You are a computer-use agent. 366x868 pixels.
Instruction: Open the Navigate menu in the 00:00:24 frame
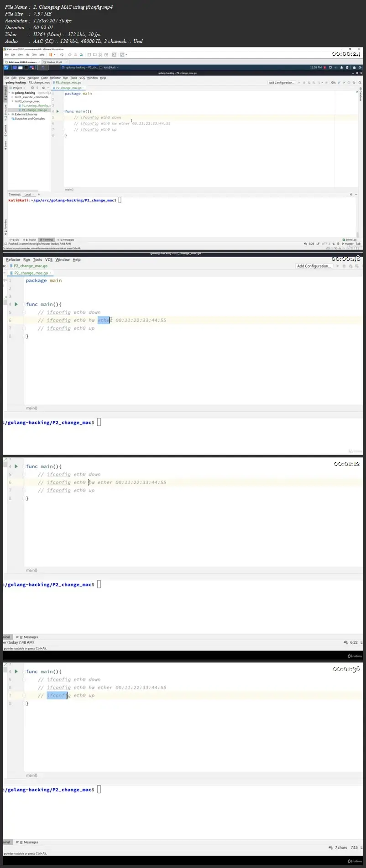tap(33, 78)
